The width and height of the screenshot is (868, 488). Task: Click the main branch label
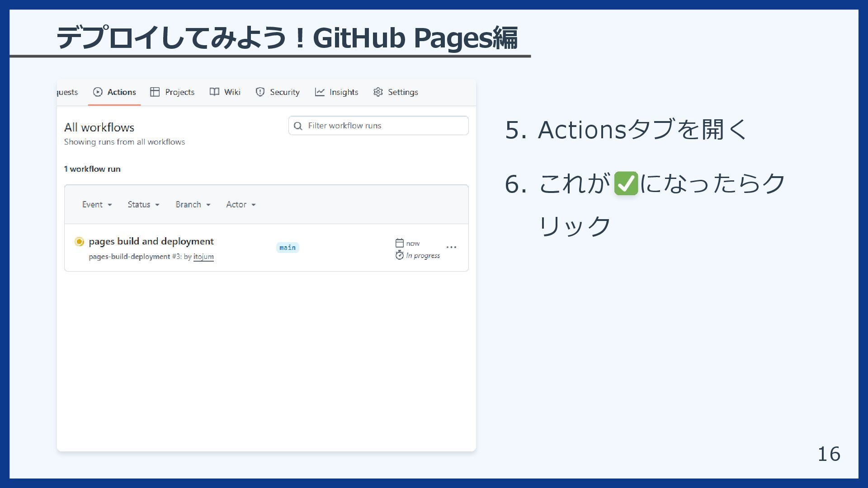pos(288,248)
